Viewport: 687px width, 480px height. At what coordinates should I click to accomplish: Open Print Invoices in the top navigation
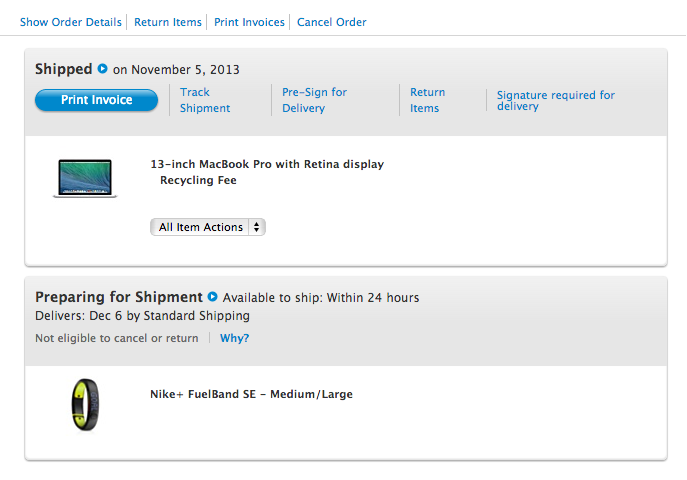[249, 22]
